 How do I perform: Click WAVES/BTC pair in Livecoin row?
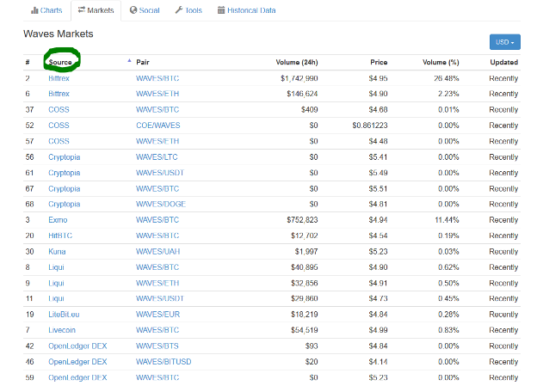click(x=157, y=330)
